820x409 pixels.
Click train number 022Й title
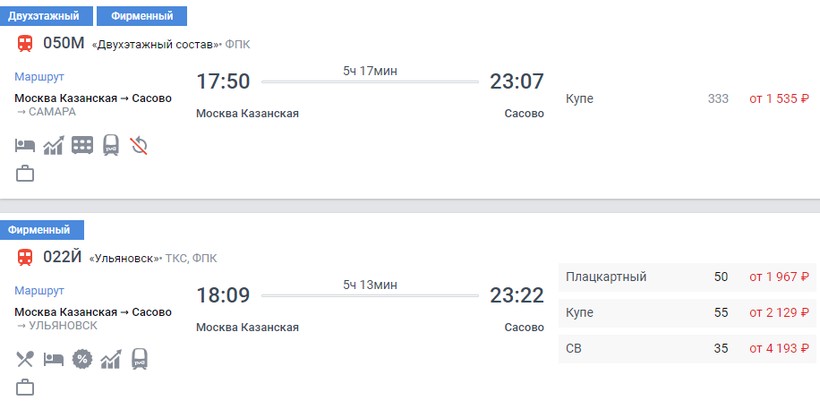pos(62,257)
